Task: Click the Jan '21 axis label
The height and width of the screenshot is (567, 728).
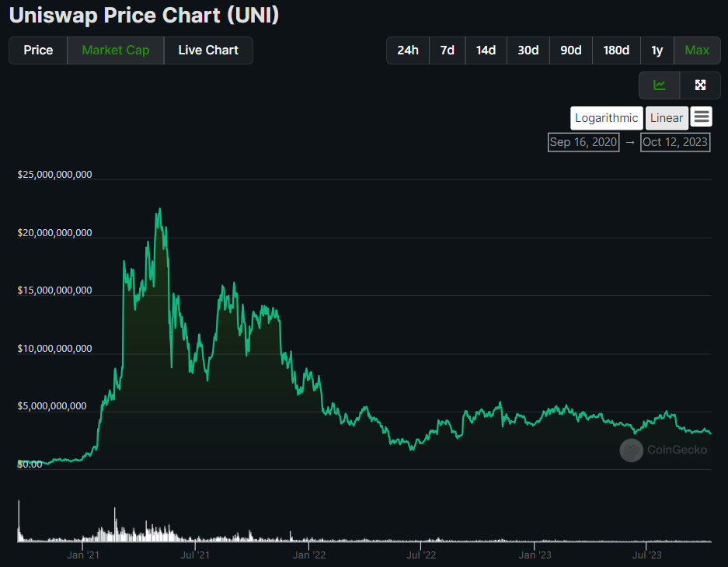Action: 83,555
